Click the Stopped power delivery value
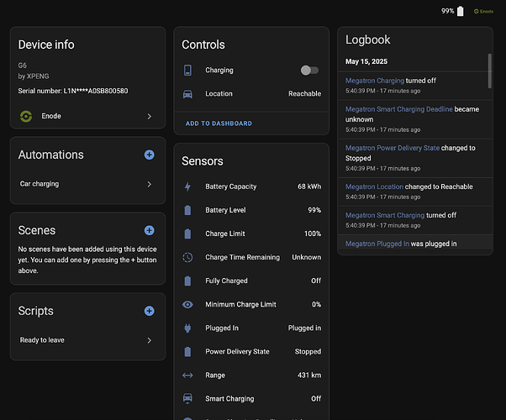 (x=308, y=352)
